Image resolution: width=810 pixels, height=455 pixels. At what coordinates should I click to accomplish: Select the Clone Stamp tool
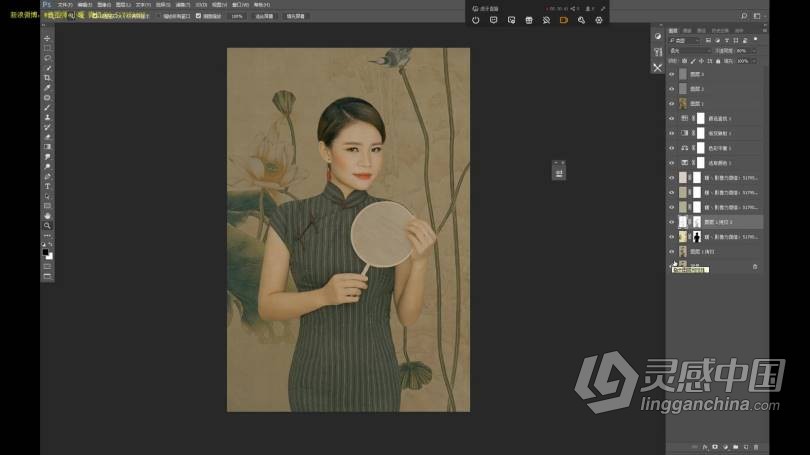47,117
